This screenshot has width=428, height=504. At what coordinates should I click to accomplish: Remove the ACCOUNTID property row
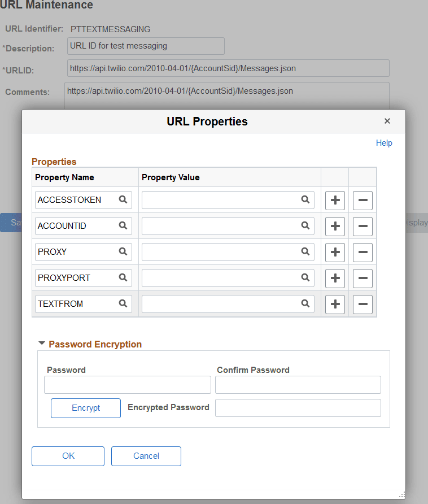pyautogui.click(x=363, y=226)
